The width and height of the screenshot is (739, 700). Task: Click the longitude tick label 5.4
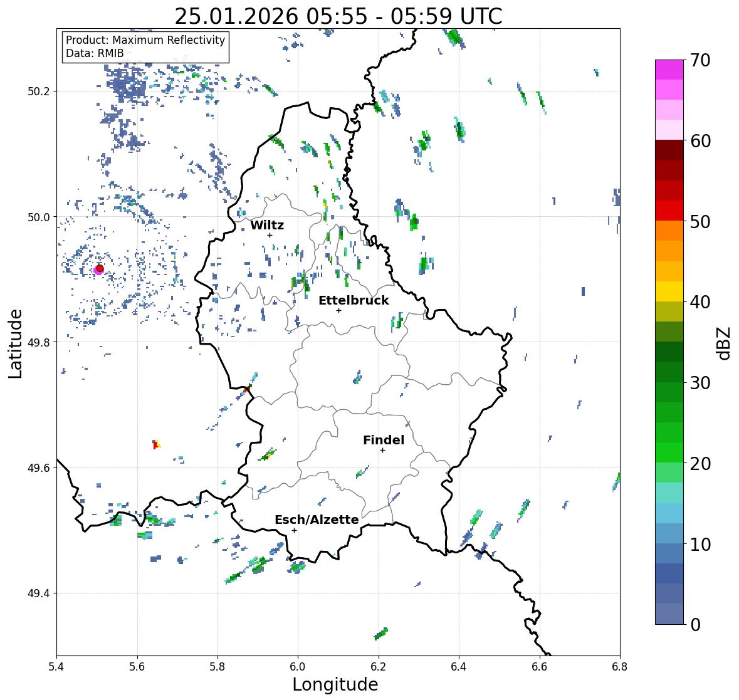[56, 666]
